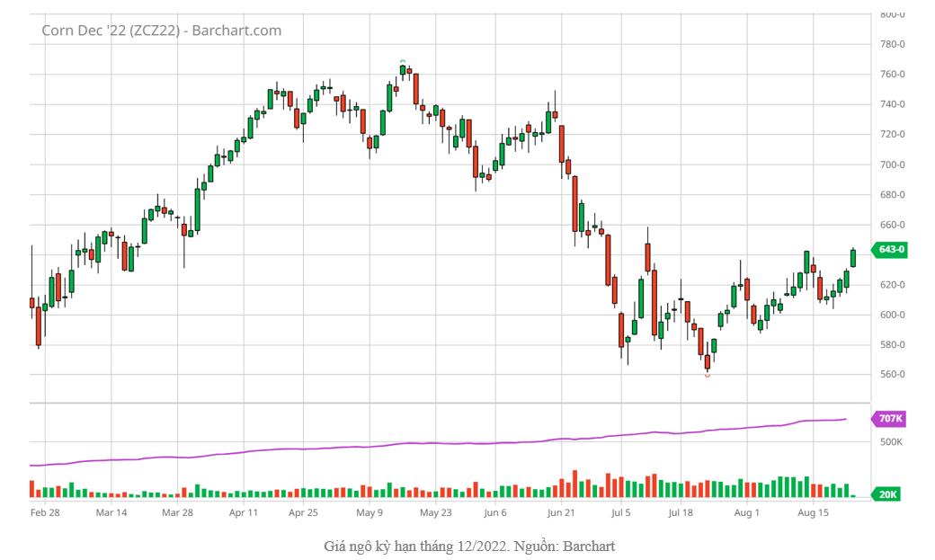The height and width of the screenshot is (560, 935).
Task: Click the 620-0 price axis label
Action: coord(893,285)
